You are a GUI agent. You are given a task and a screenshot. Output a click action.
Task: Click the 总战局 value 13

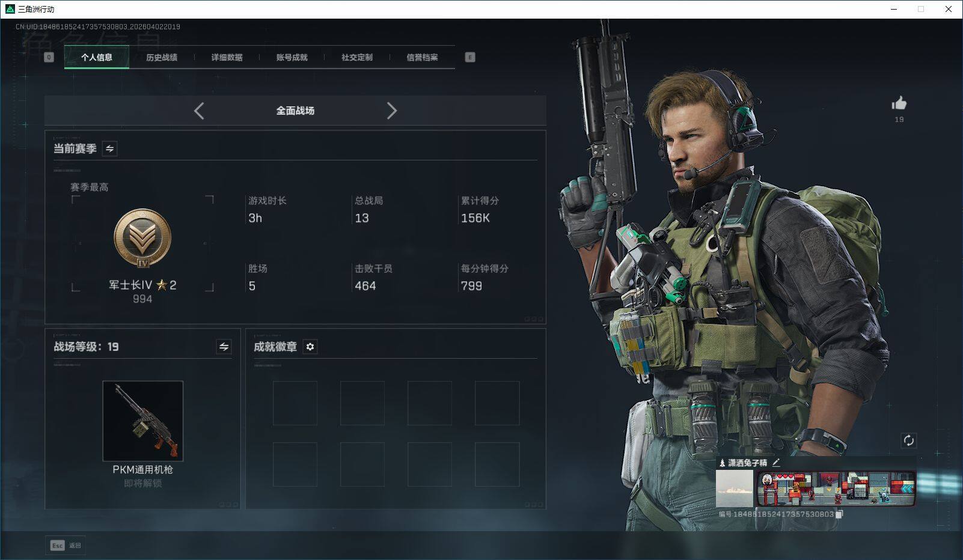point(362,218)
